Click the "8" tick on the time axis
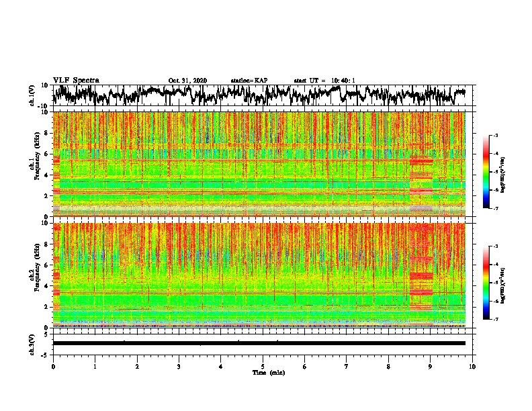 pos(388,367)
